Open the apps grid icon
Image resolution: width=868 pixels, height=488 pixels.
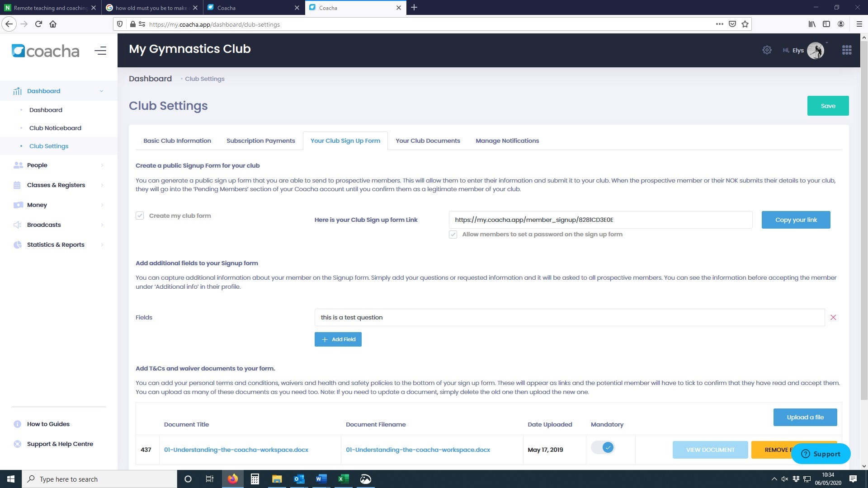click(847, 50)
